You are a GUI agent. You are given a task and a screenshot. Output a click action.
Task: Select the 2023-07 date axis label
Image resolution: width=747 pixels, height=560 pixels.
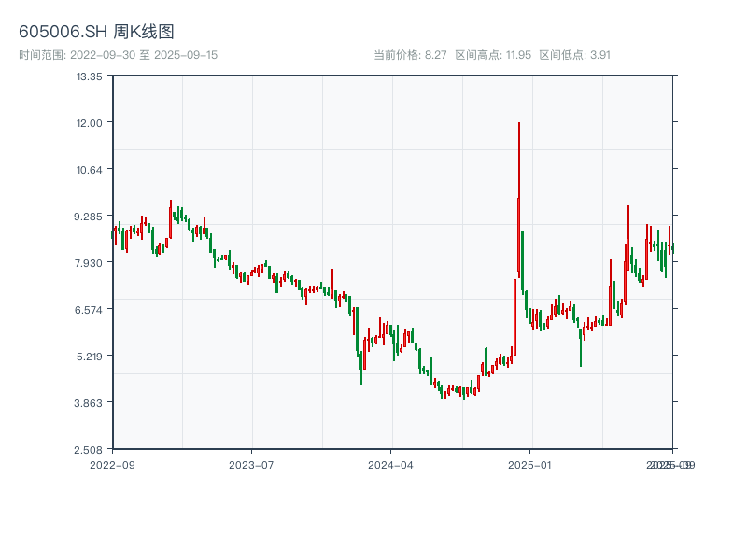252,464
